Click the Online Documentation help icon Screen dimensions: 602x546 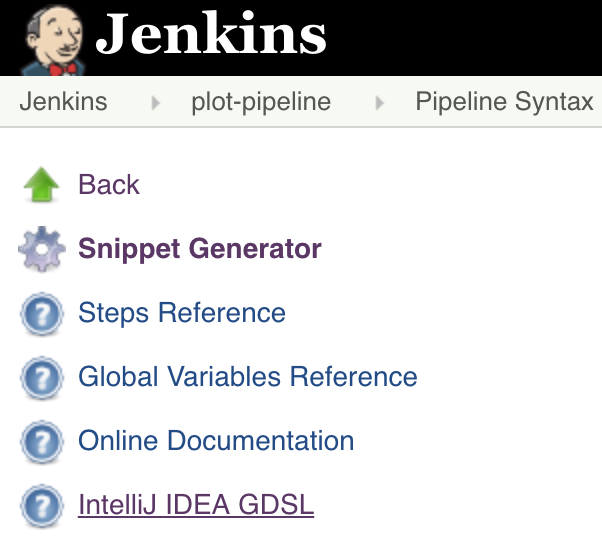pyautogui.click(x=41, y=441)
